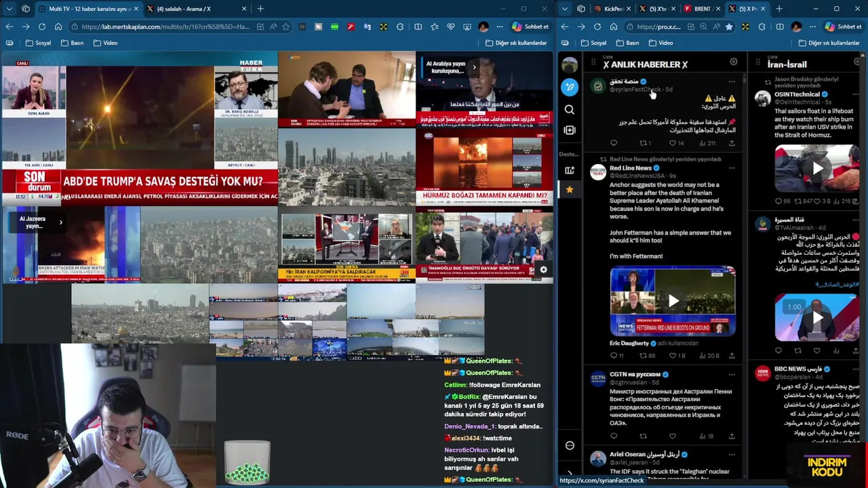Expand the Al Arabiya yayın overlay arrow
The image size is (868, 488).
point(474,67)
